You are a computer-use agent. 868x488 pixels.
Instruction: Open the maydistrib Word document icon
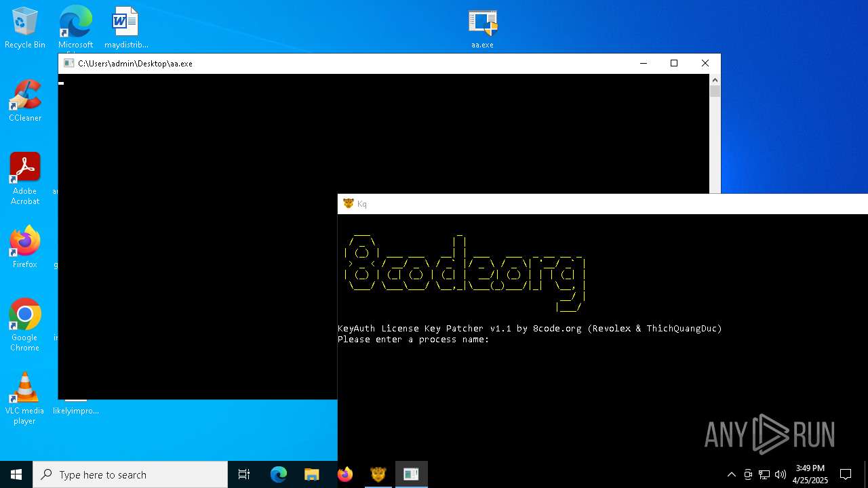click(126, 27)
